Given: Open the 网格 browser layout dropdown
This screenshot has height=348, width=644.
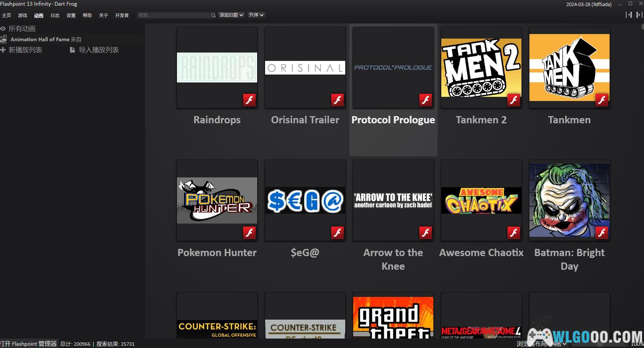Looking at the screenshot, I should 559,344.
